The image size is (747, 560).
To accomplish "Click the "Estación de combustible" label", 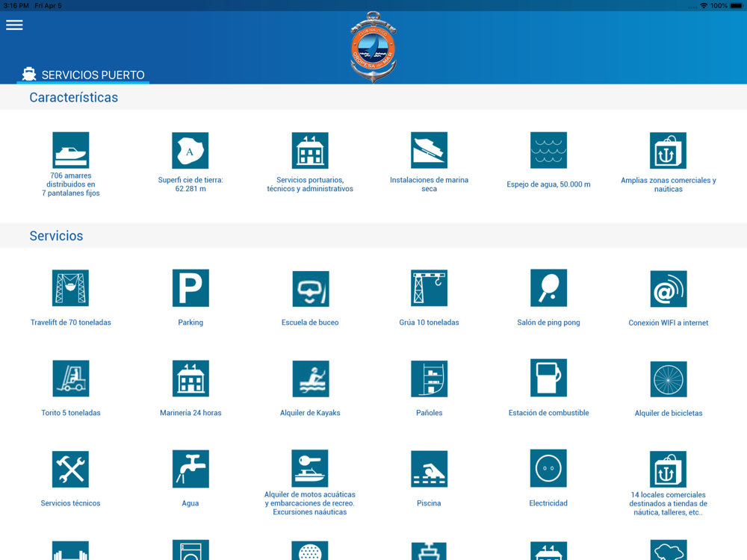I will click(549, 413).
